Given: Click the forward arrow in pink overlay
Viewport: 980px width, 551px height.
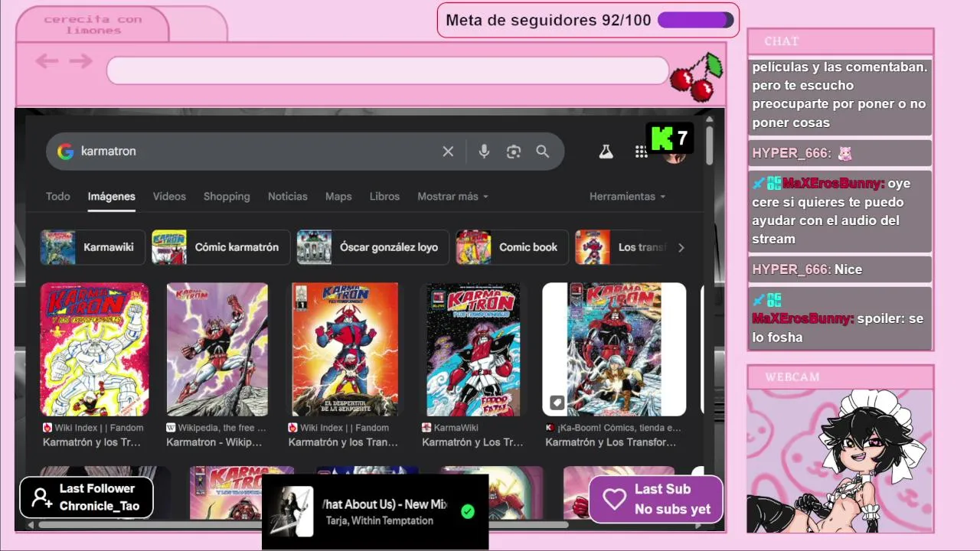Looking at the screenshot, I should (80, 61).
